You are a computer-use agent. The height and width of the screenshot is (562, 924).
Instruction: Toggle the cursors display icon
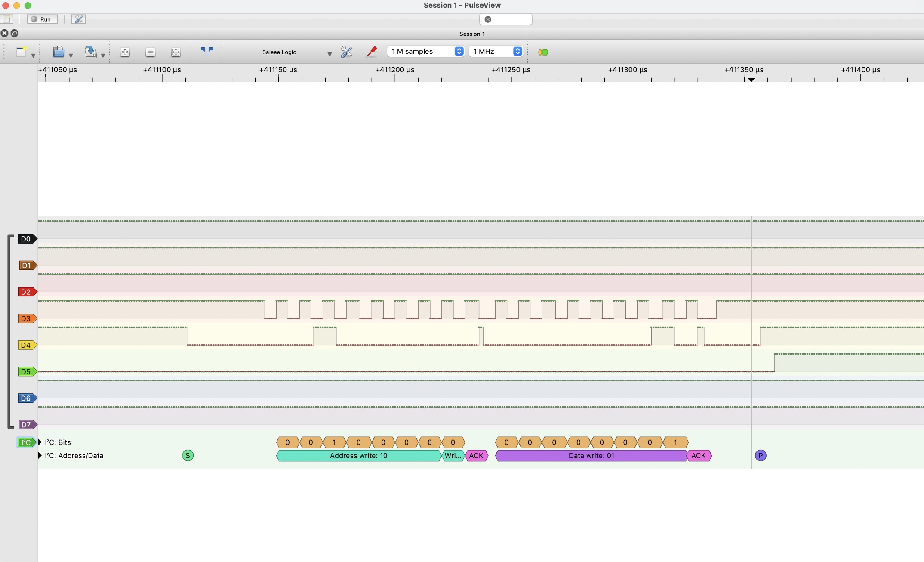(207, 52)
